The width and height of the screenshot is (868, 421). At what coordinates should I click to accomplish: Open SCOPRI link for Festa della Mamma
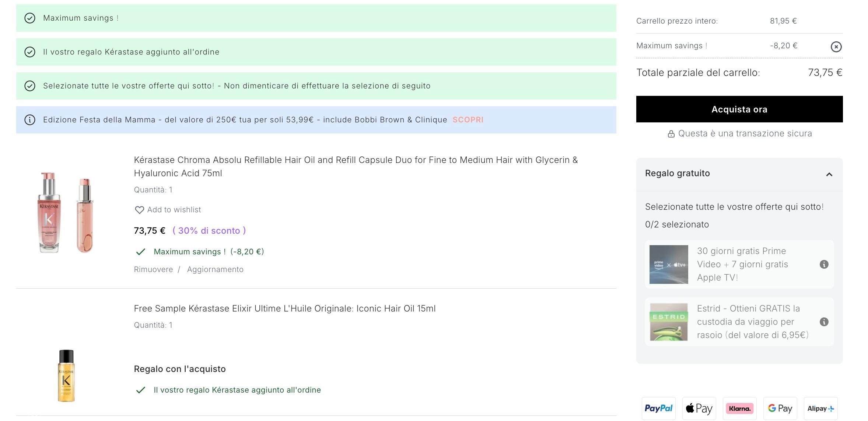(x=468, y=120)
